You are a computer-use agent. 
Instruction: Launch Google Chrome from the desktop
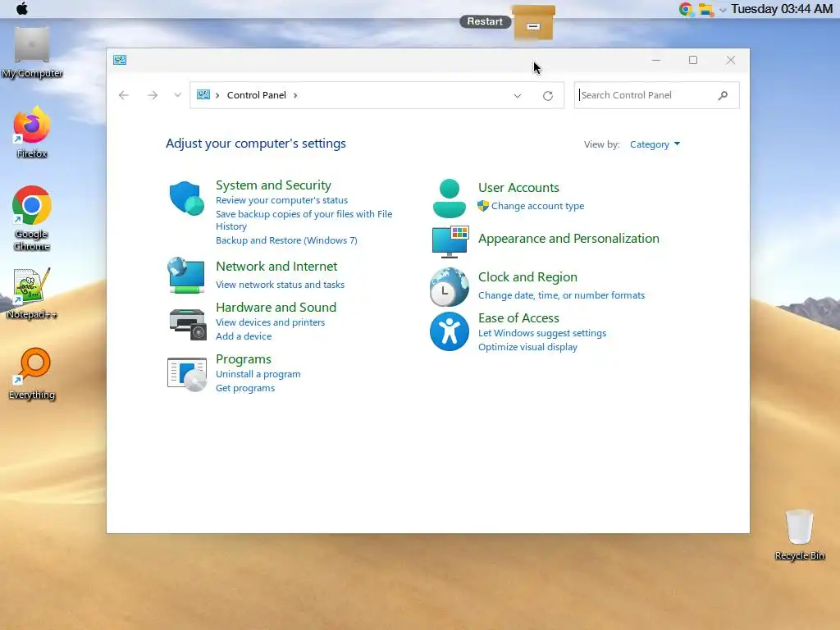click(x=32, y=218)
